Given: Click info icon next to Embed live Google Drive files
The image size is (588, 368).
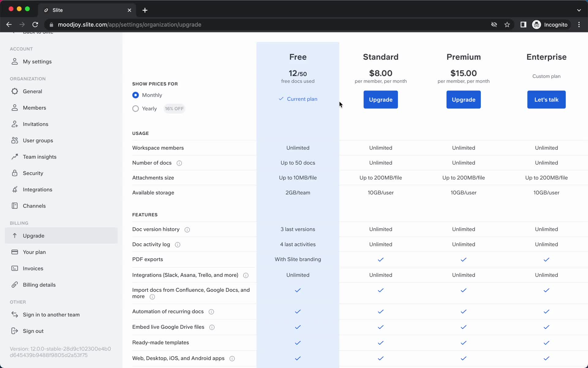Looking at the screenshot, I should pyautogui.click(x=212, y=327).
